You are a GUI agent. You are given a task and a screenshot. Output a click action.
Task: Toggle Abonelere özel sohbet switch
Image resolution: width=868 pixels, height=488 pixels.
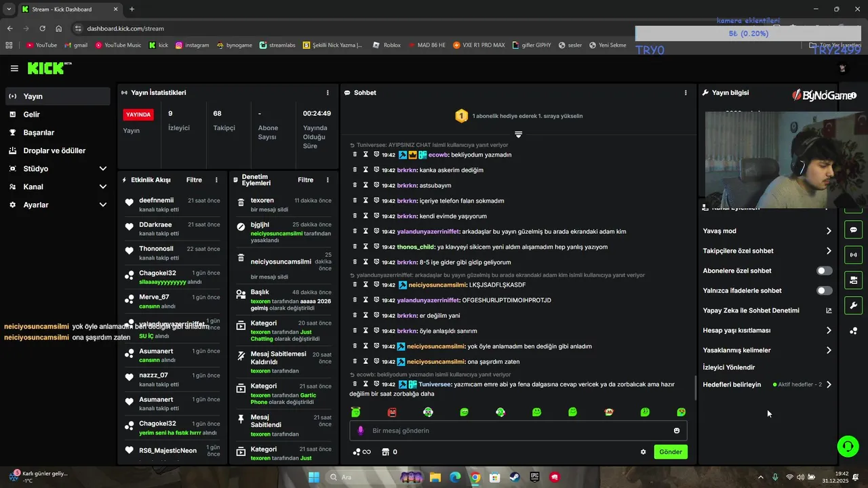tap(824, 270)
